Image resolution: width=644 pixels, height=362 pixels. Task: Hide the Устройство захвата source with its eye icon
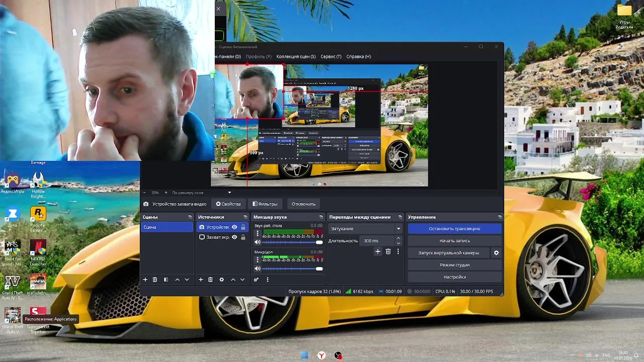pos(234,227)
